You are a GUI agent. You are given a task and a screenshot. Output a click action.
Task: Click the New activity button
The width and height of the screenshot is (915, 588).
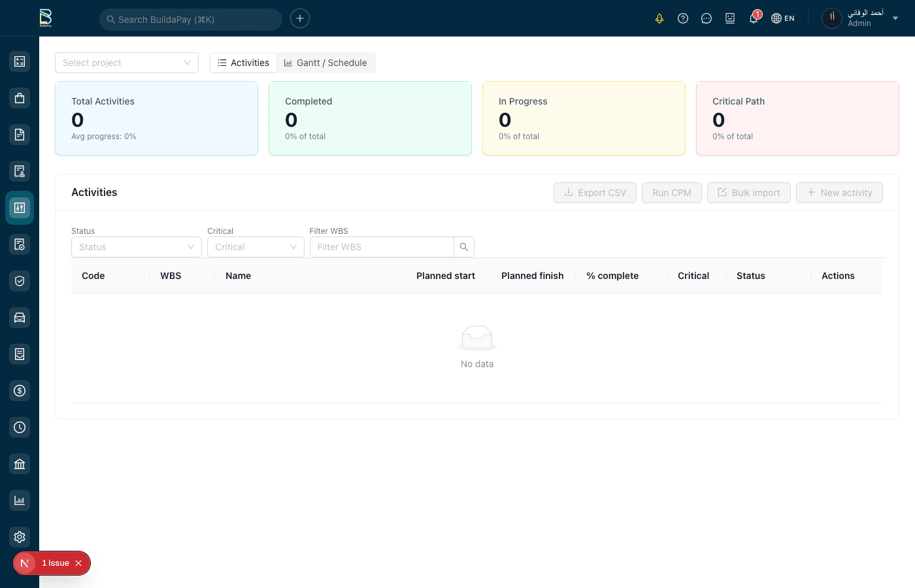(x=839, y=193)
